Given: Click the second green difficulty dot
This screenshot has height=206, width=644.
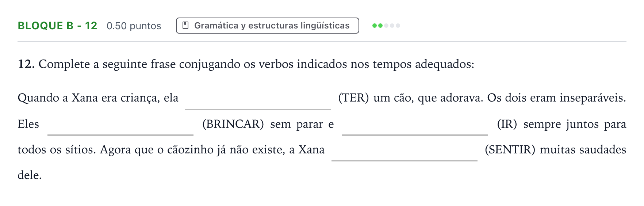Looking at the screenshot, I should (380, 26).
